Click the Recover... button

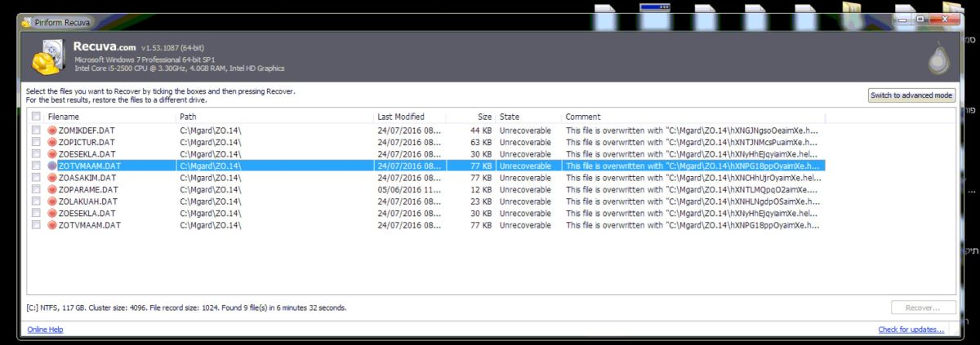(x=924, y=308)
